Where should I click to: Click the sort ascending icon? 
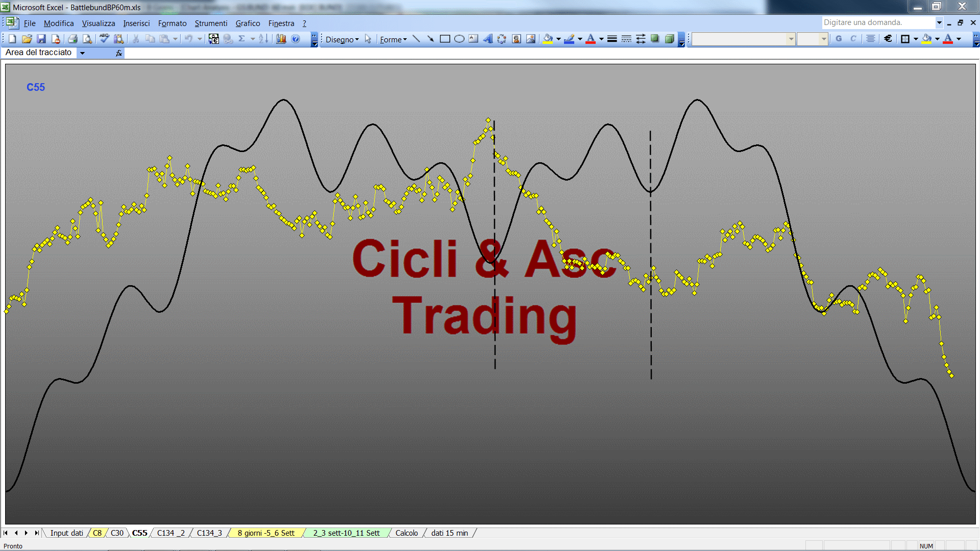[x=263, y=39]
